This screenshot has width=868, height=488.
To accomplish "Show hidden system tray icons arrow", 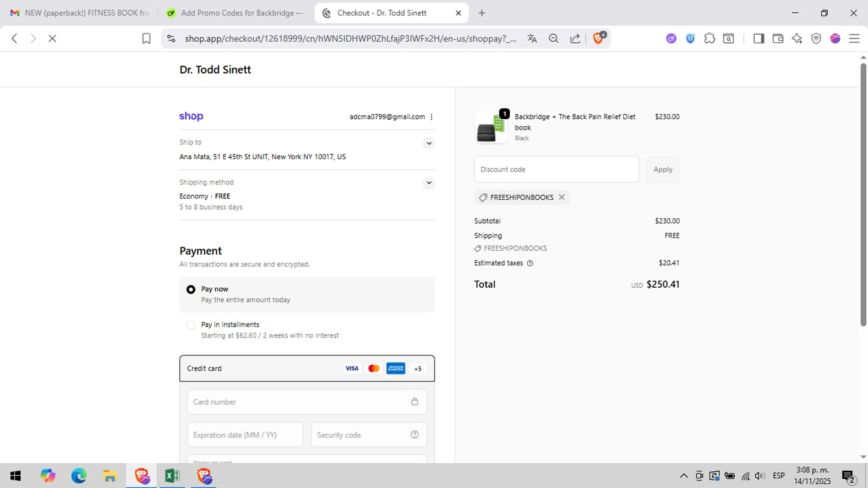I will point(683,476).
